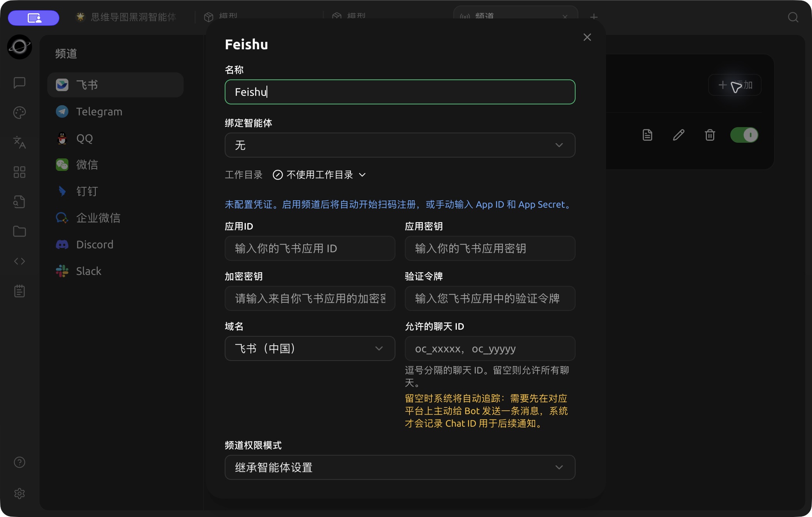The height and width of the screenshot is (517, 812).
Task: Select 微信 channel in list
Action: tap(115, 165)
